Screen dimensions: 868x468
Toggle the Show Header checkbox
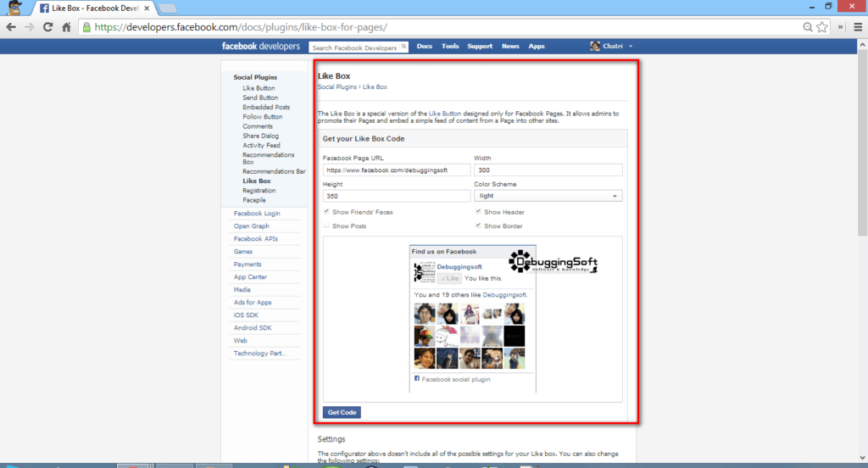pos(478,212)
